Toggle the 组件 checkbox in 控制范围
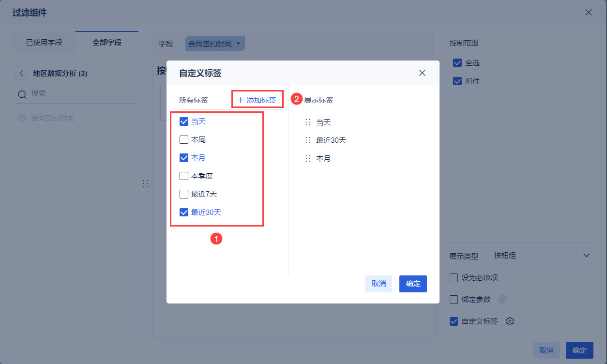The image size is (607, 364). click(x=457, y=81)
